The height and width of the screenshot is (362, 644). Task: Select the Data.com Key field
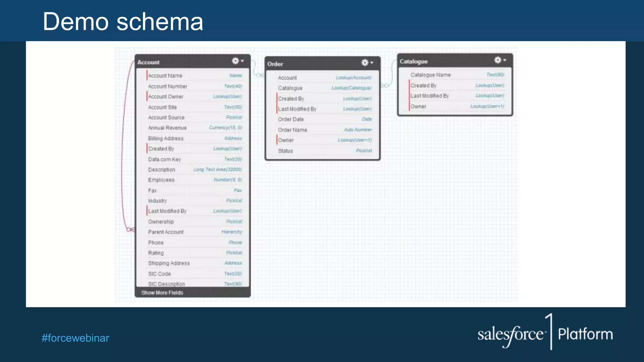(194, 159)
